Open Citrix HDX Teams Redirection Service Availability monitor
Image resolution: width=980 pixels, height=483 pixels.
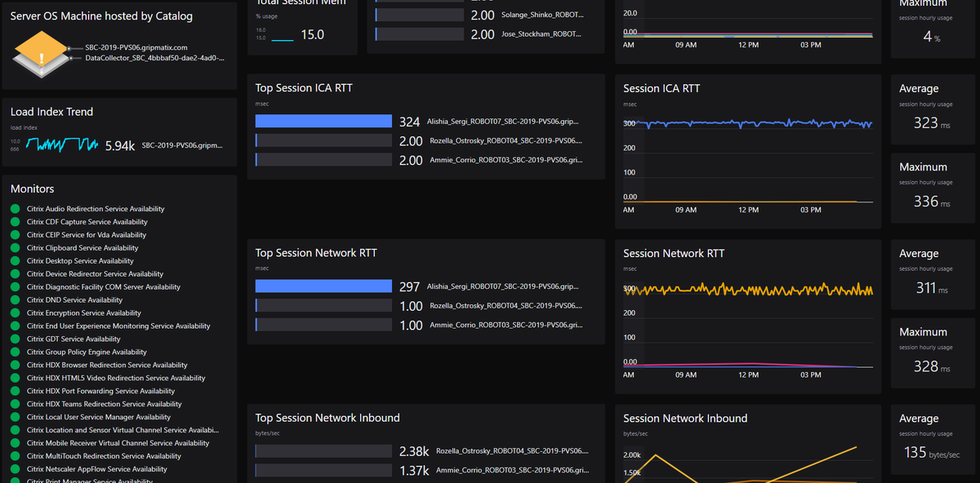pyautogui.click(x=105, y=405)
